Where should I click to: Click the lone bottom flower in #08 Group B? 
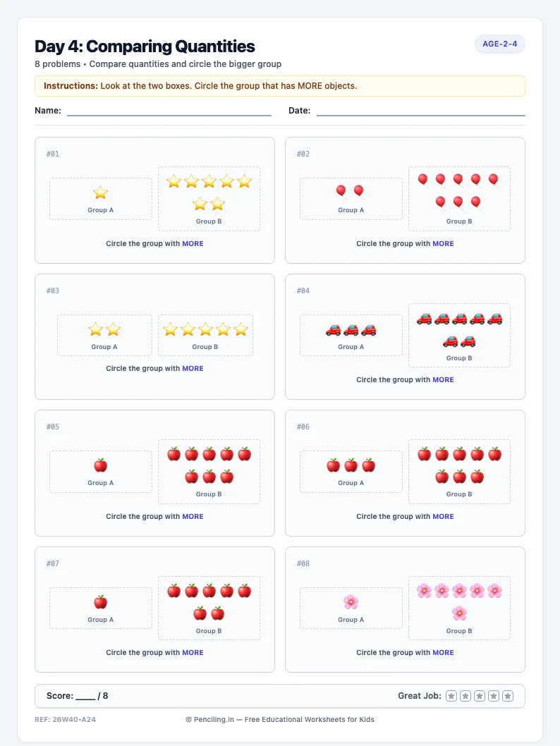(459, 613)
